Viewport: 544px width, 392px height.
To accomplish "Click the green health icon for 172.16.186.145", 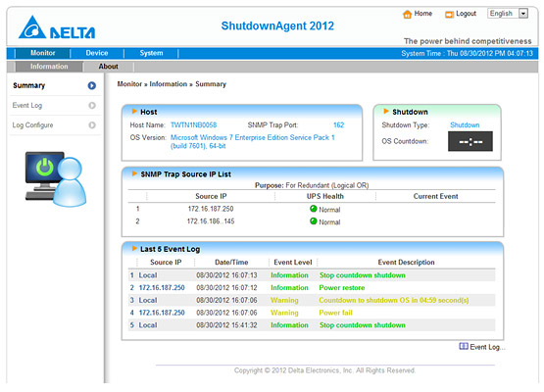I will click(x=314, y=221).
